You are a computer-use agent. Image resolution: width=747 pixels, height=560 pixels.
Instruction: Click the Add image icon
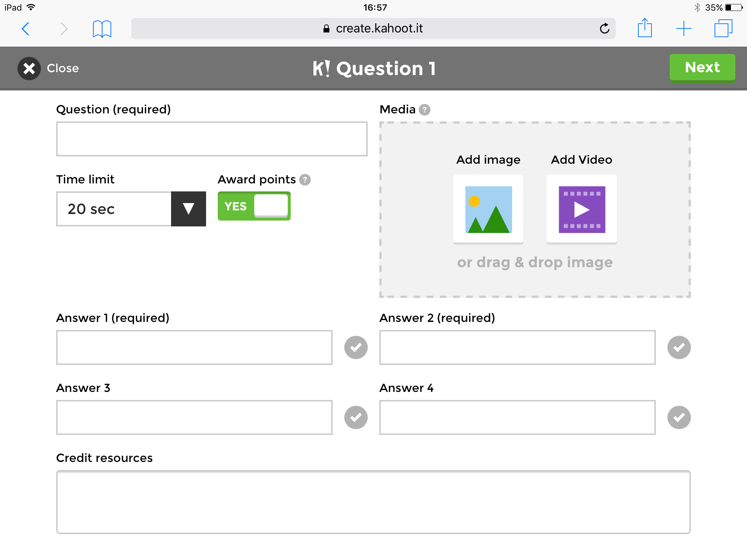(488, 209)
